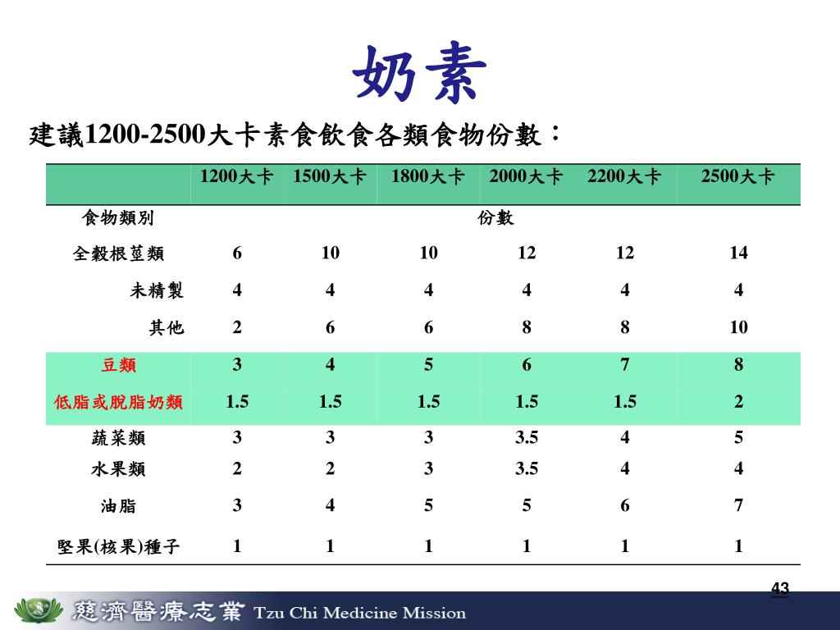Click 豆類 value 8 under 2500大卡
The width and height of the screenshot is (840, 630).
click(738, 364)
